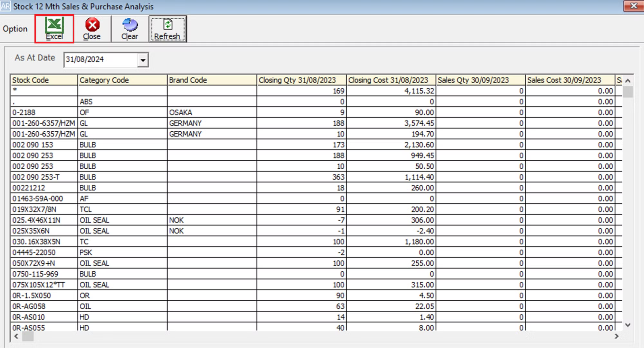Click the Sales Qty 30/09/2023 header
This screenshot has height=348, width=644.
[x=480, y=80]
